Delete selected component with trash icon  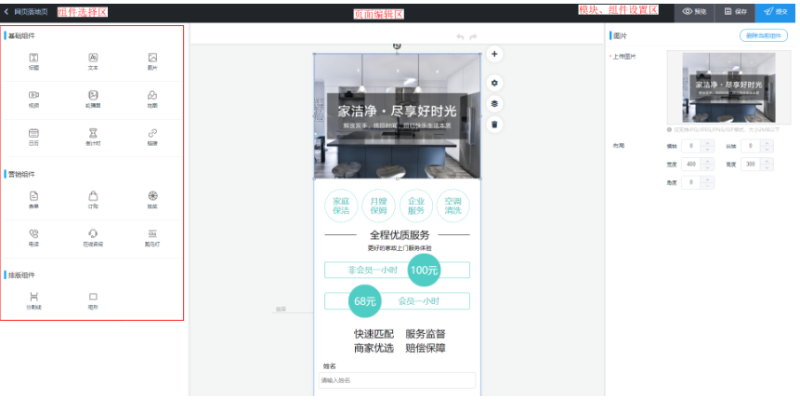[494, 124]
